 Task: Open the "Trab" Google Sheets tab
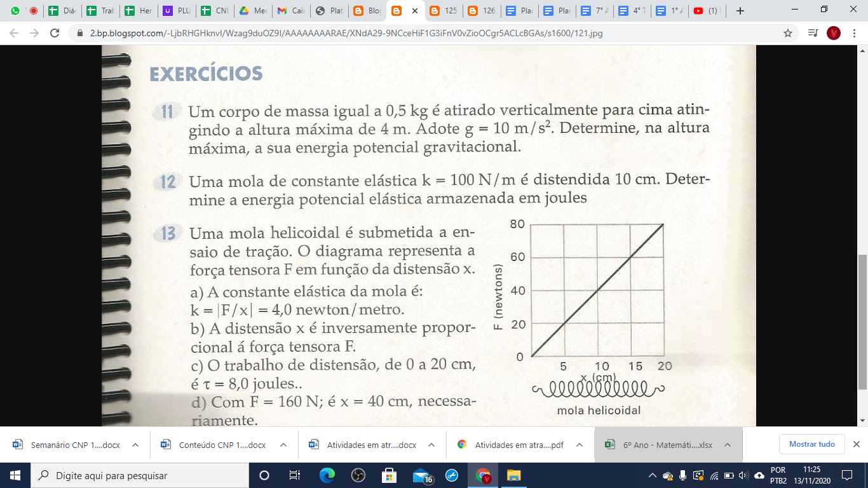pos(100,11)
